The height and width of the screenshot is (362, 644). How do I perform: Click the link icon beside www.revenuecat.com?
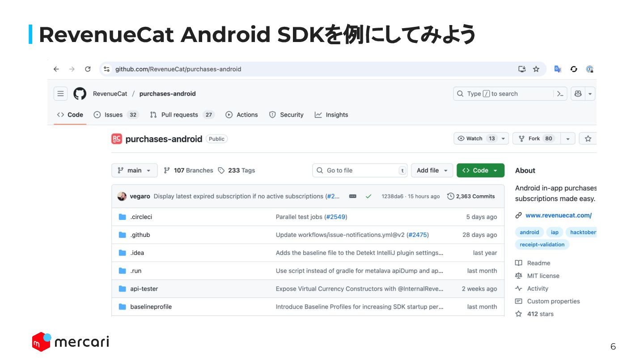[519, 215]
